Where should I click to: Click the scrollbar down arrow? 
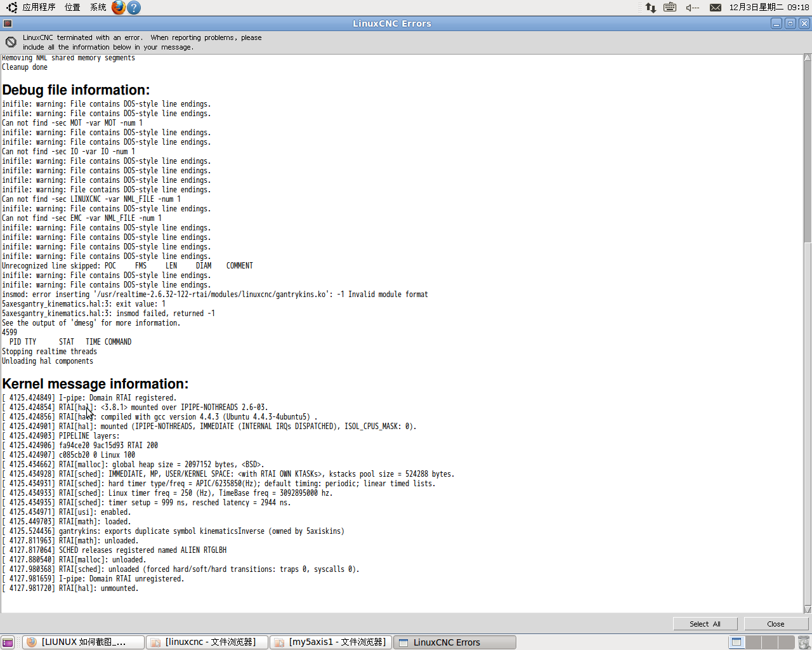[x=808, y=609]
